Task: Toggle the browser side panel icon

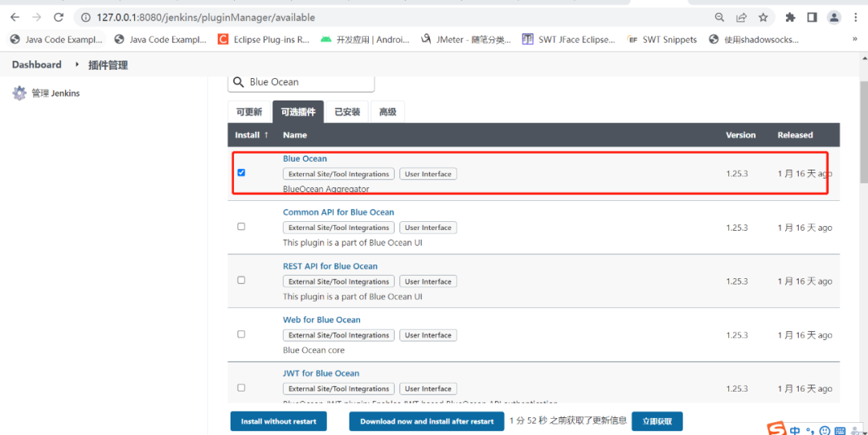Action: pyautogui.click(x=812, y=18)
